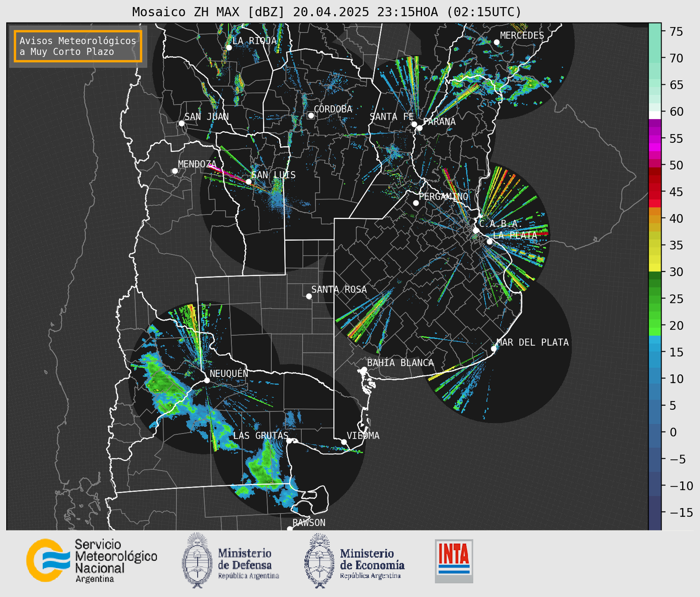Click the La Rioja city marker dot
Screen dimensions: 700x597
(229, 48)
